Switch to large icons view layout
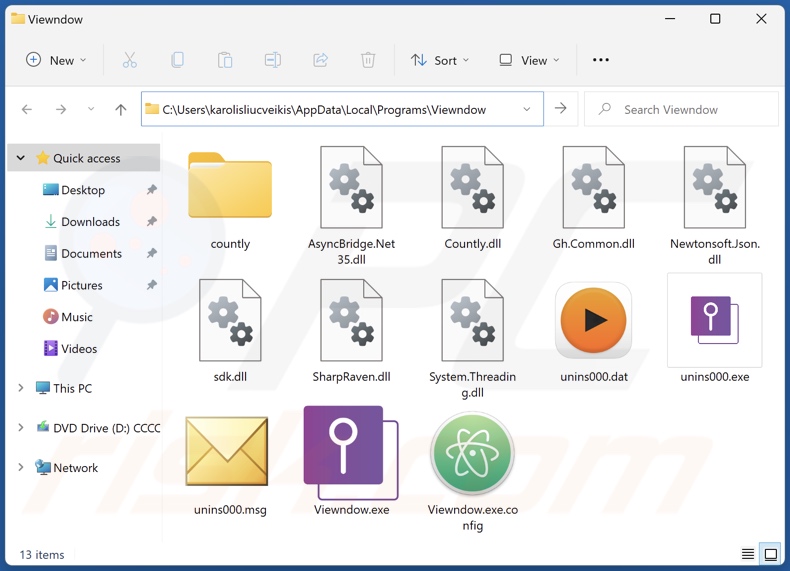This screenshot has height=571, width=790. pyautogui.click(x=771, y=554)
